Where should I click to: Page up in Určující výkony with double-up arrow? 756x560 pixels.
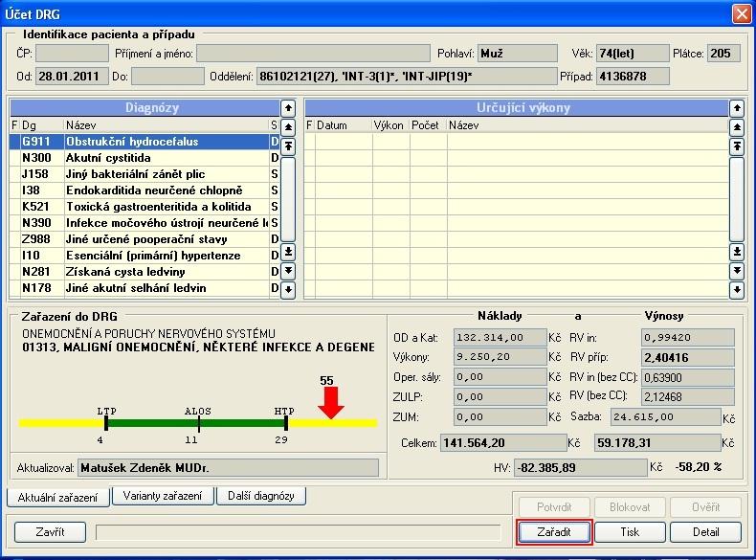pyautogui.click(x=736, y=127)
